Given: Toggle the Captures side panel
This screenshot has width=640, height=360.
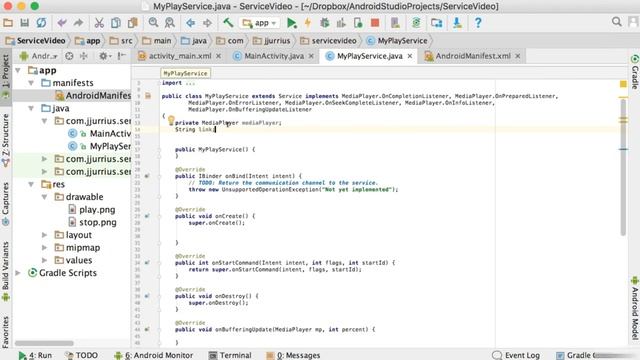Looking at the screenshot, I should click(6, 203).
